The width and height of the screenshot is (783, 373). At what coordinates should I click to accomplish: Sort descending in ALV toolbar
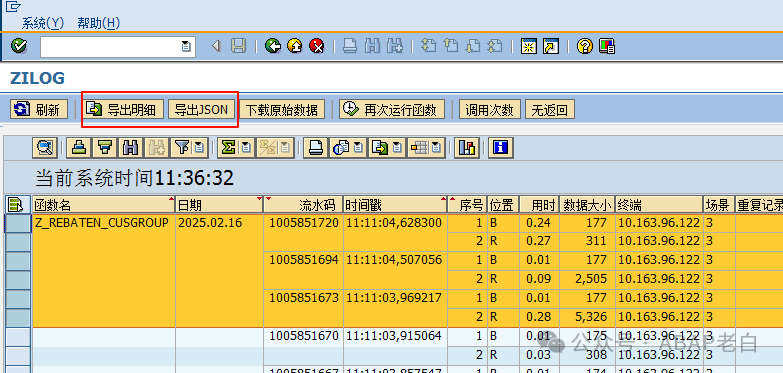tap(105, 148)
